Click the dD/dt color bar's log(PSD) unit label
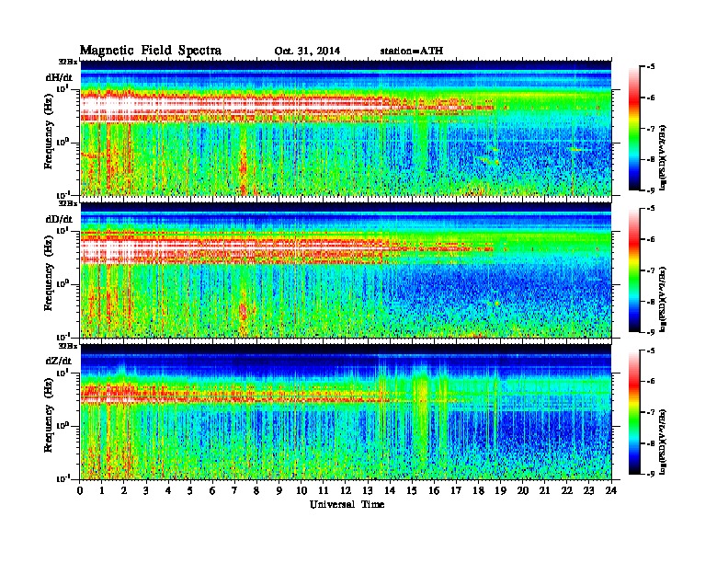Screen dimensions: 728x563 (x=665, y=299)
